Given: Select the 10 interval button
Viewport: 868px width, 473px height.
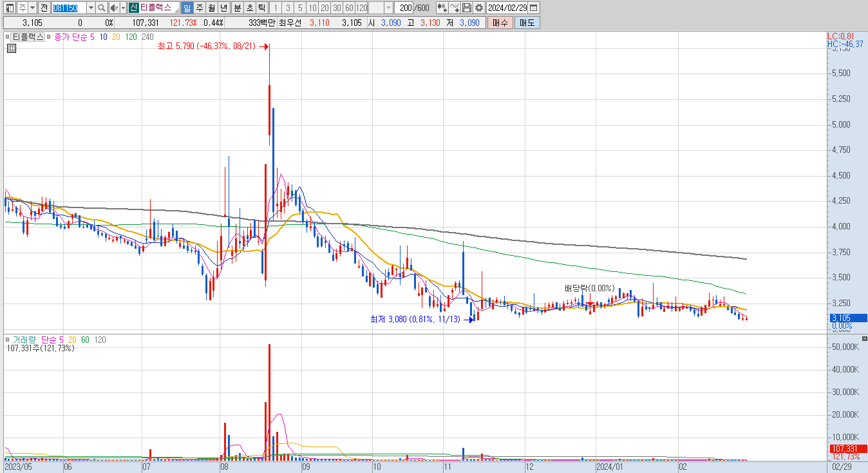Looking at the screenshot, I should tap(312, 8).
